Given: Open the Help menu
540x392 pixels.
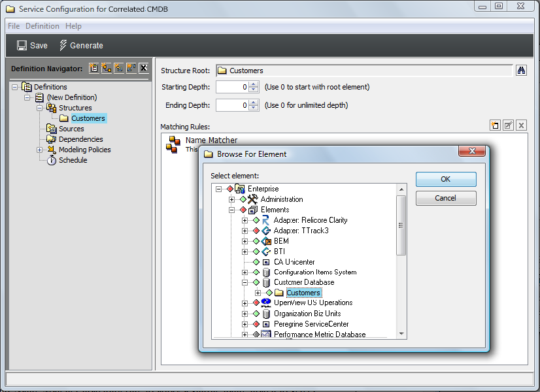Looking at the screenshot, I should (73, 26).
